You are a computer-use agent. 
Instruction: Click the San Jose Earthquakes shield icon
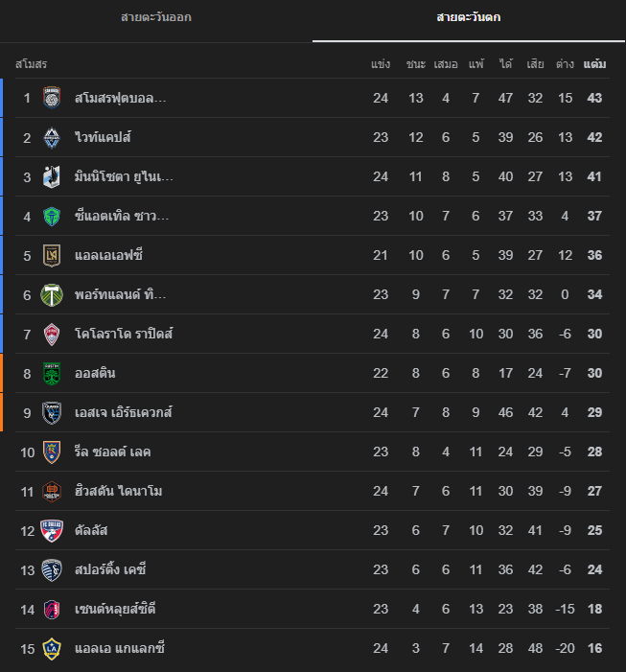coord(52,413)
